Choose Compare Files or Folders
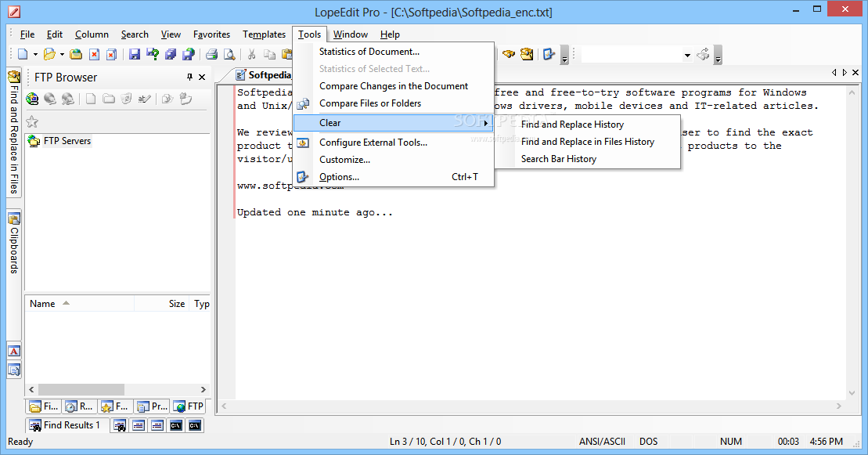The width and height of the screenshot is (868, 455). pos(394,103)
